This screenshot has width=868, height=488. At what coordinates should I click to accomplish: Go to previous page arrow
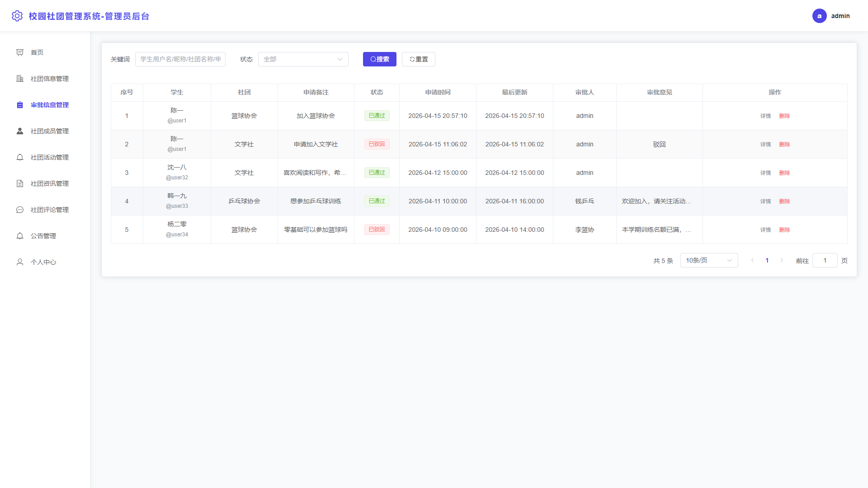(x=752, y=260)
